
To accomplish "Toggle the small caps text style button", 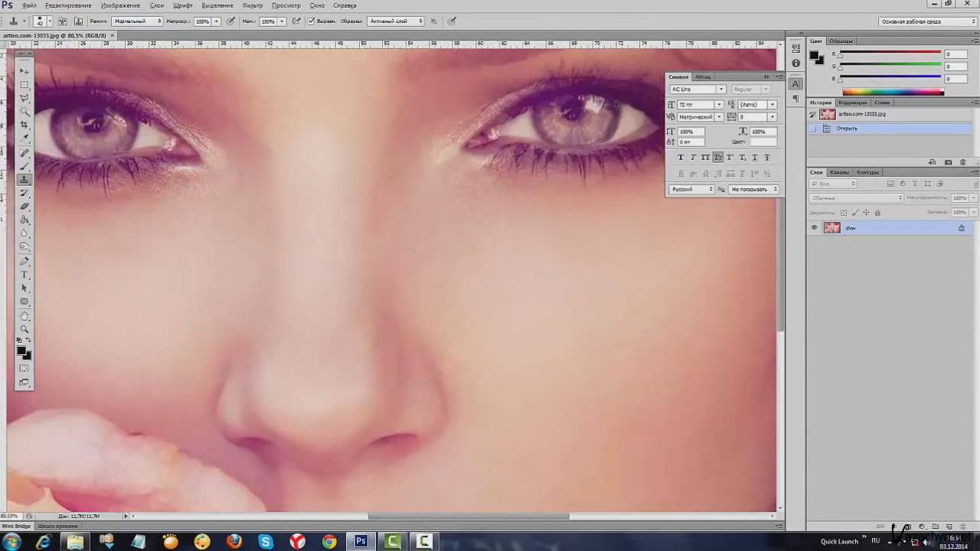I will pyautogui.click(x=717, y=158).
